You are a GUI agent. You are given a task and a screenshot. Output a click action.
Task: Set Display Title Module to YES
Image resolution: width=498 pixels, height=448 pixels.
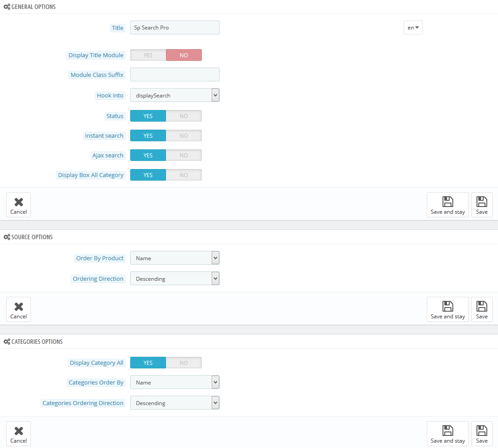(148, 55)
